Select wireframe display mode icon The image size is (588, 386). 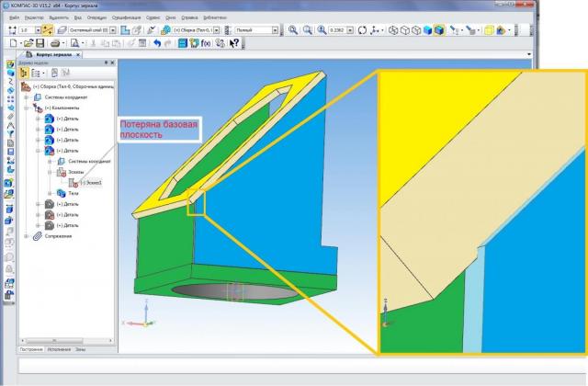pos(393,30)
